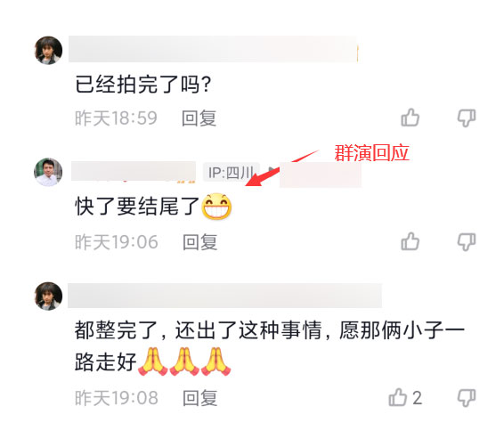Dislike the 19:06 comment
Viewport: 504px width, 447px height.
tap(467, 241)
